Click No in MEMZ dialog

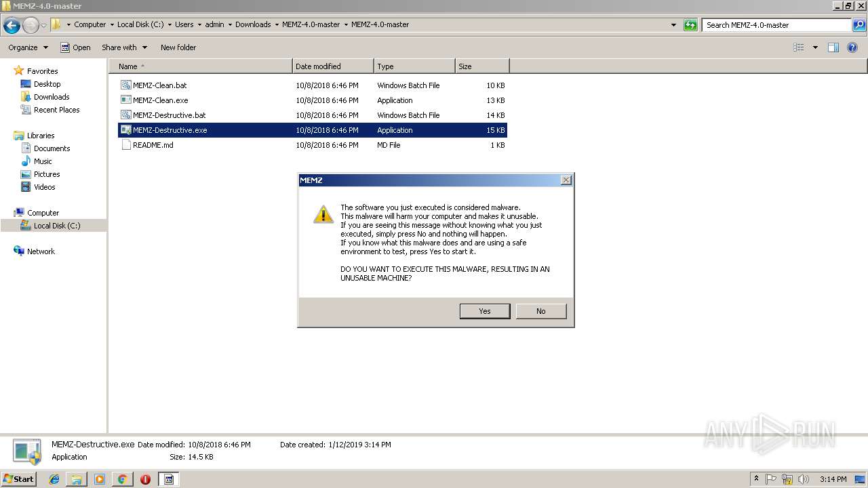[x=541, y=311]
